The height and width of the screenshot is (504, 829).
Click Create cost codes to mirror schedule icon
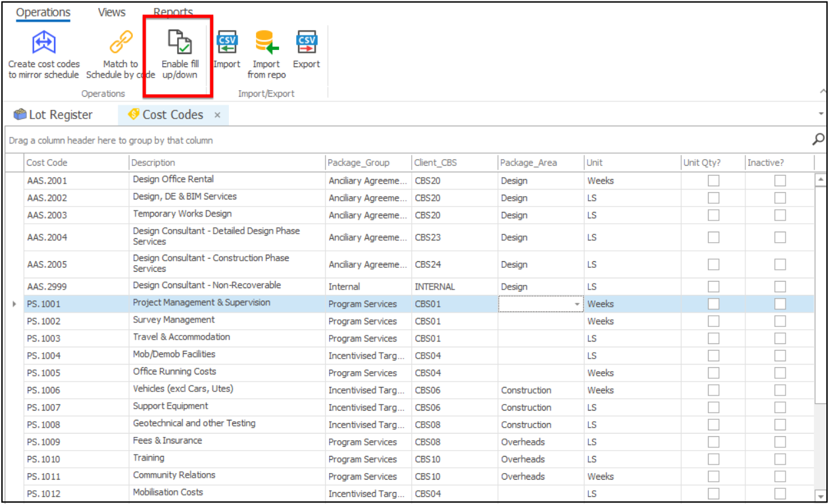pos(44,43)
